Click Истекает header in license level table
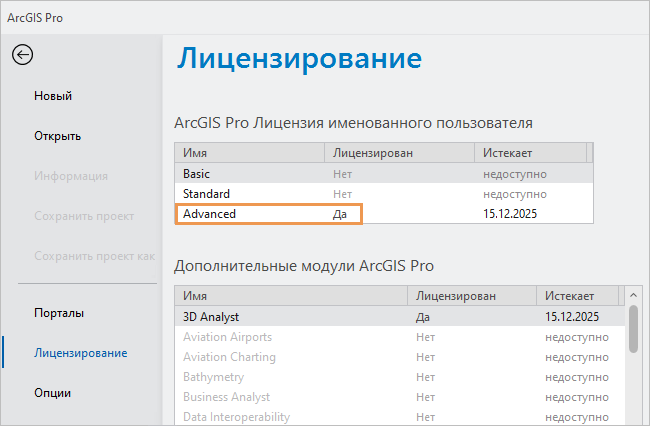 tap(531, 153)
